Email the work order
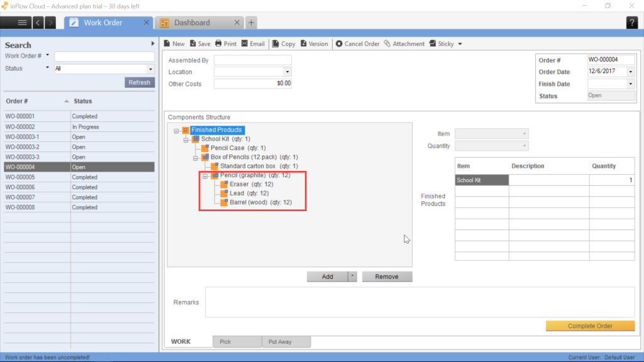Screen dimensions: 644x362 click(253, 44)
